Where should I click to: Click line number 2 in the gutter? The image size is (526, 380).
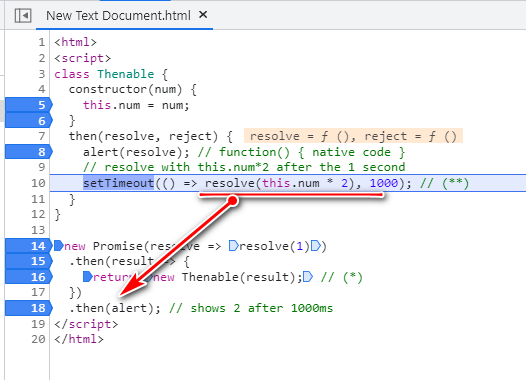42,58
